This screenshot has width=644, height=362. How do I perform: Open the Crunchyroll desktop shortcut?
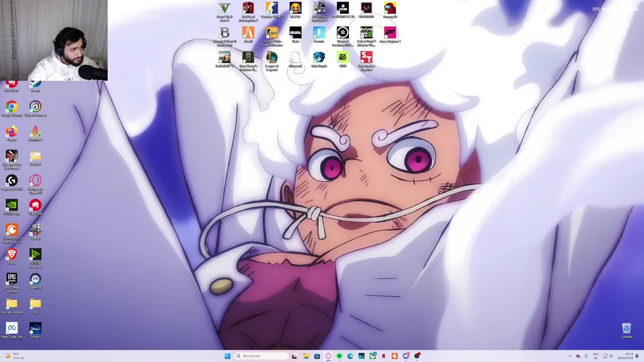(12, 234)
